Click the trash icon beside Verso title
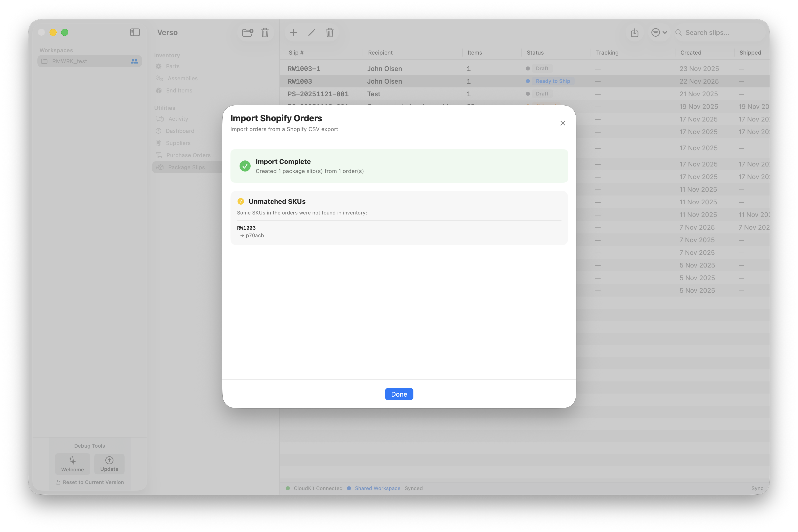798x532 pixels. click(265, 33)
